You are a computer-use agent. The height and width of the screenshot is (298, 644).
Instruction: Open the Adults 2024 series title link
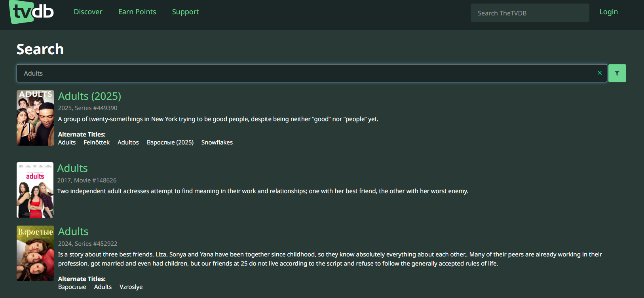[x=73, y=232]
